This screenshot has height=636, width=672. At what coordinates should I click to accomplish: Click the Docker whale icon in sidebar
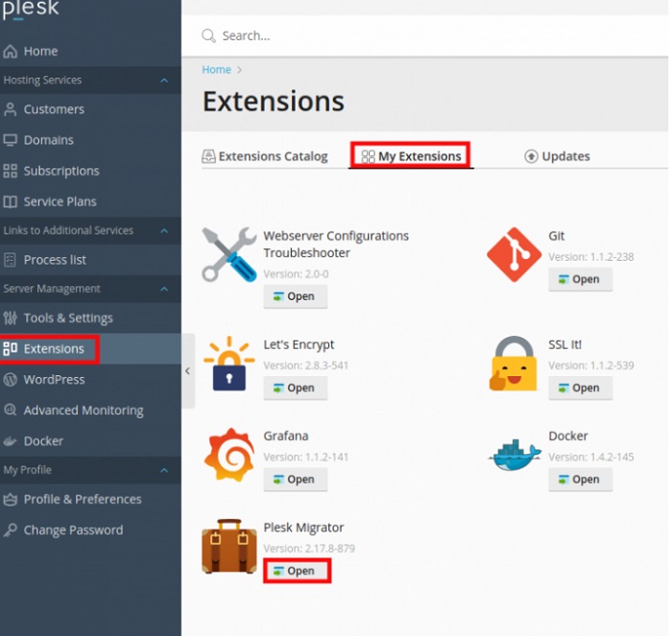click(x=11, y=441)
